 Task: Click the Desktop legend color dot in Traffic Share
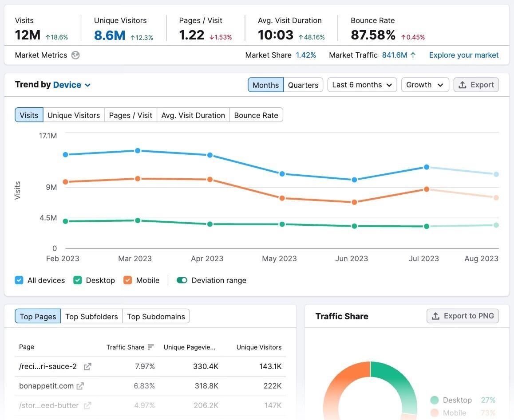[434, 400]
